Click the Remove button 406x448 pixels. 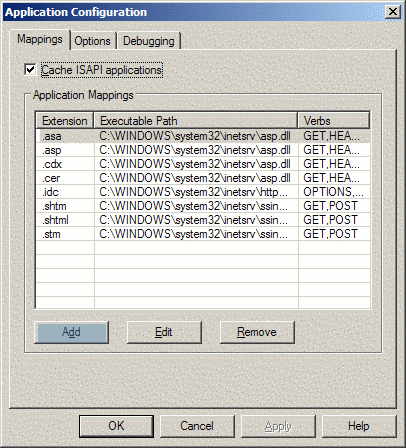click(x=257, y=332)
